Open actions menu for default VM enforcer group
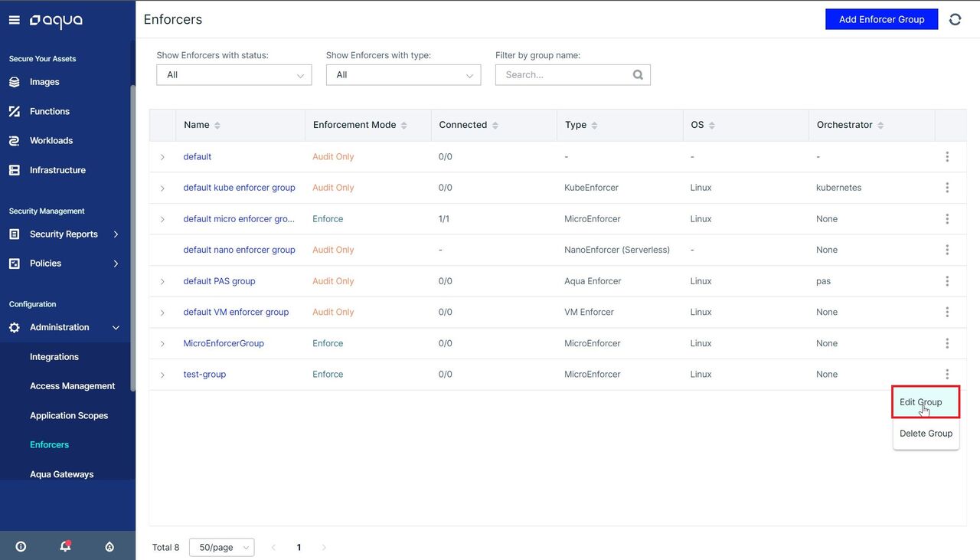The height and width of the screenshot is (560, 980). click(947, 312)
